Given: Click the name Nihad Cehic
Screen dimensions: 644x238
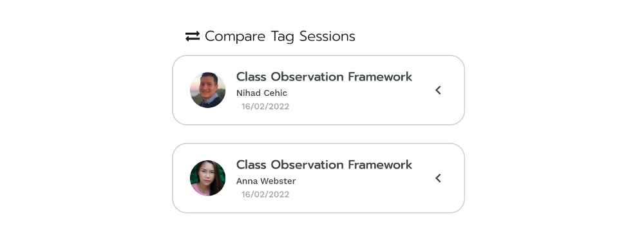Looking at the screenshot, I should (261, 93).
